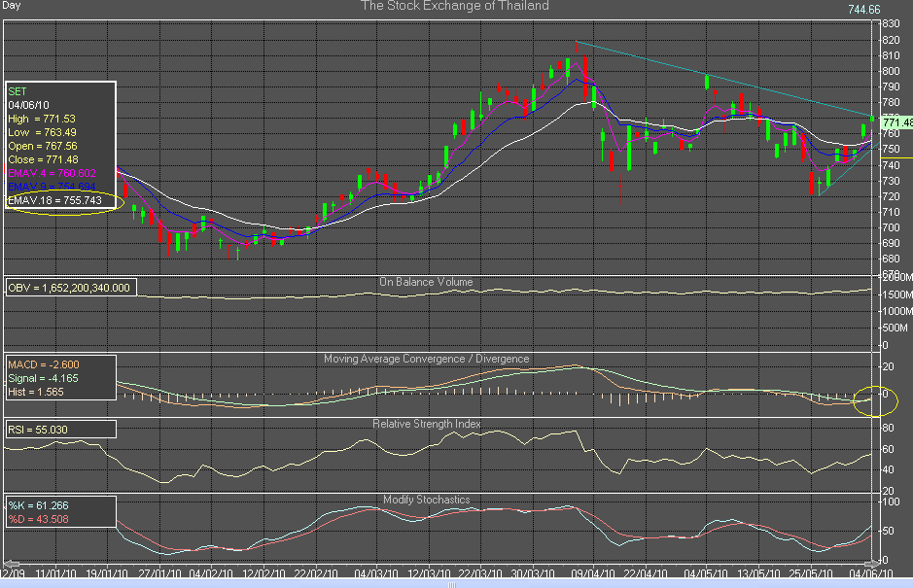Click the 19/01/10 date on the time axis
Image resolution: width=913 pixels, height=588 pixels.
click(107, 573)
